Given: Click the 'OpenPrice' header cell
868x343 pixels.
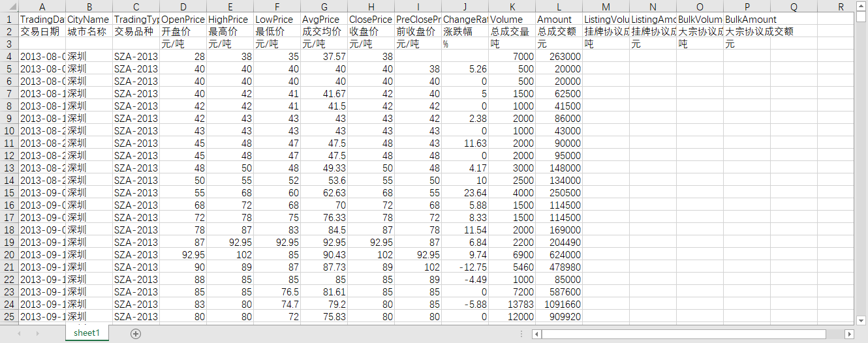Looking at the screenshot, I should [x=183, y=19].
